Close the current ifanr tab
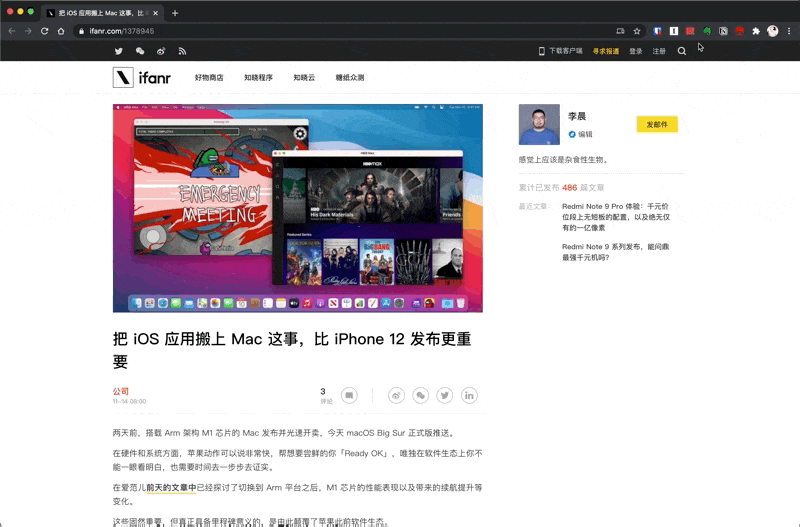Viewport: 800px width, 527px height. [x=155, y=13]
